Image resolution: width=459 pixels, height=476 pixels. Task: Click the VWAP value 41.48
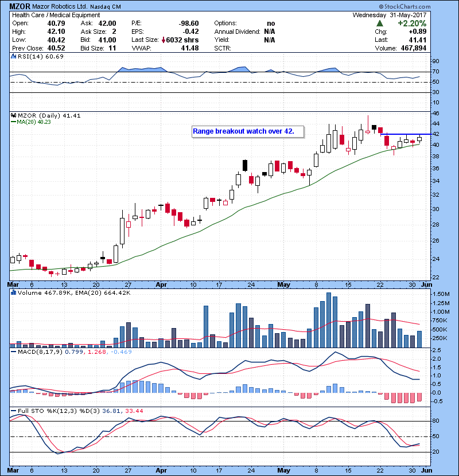(x=190, y=48)
